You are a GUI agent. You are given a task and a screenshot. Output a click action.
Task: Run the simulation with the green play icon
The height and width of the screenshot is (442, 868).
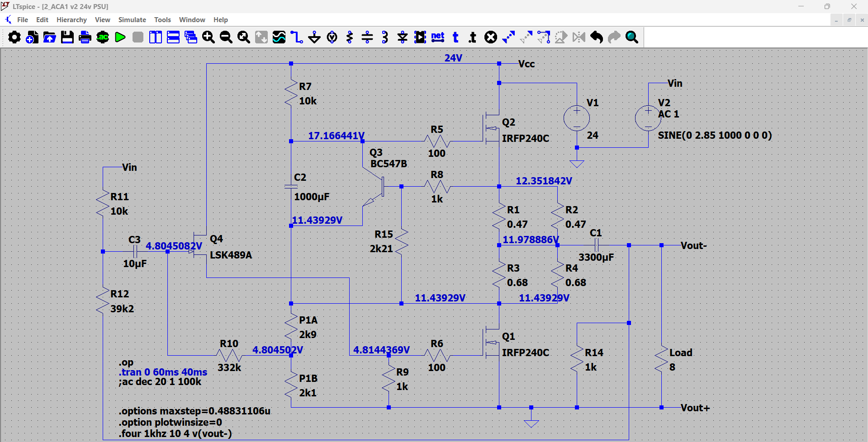pos(120,37)
